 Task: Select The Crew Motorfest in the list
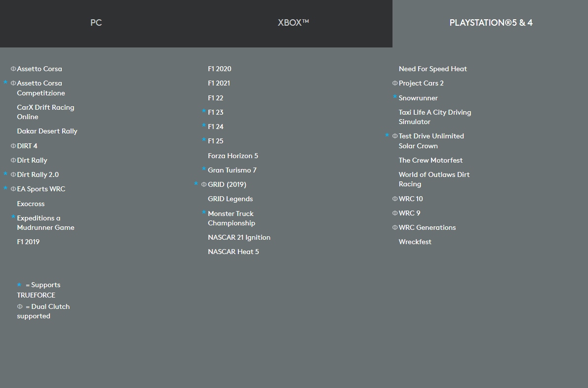point(431,160)
